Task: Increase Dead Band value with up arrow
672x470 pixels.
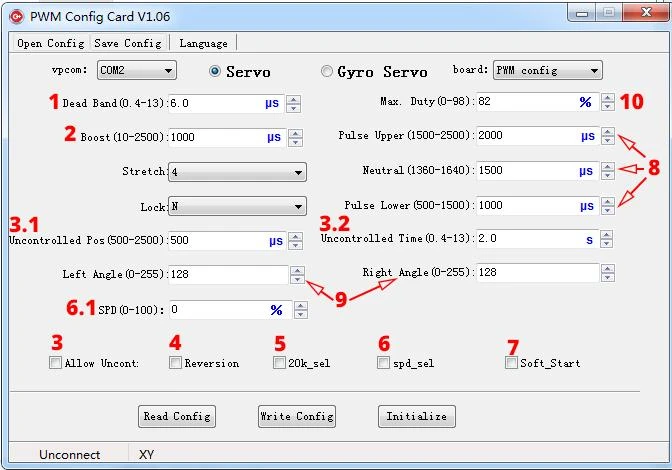Action: pyautogui.click(x=293, y=98)
